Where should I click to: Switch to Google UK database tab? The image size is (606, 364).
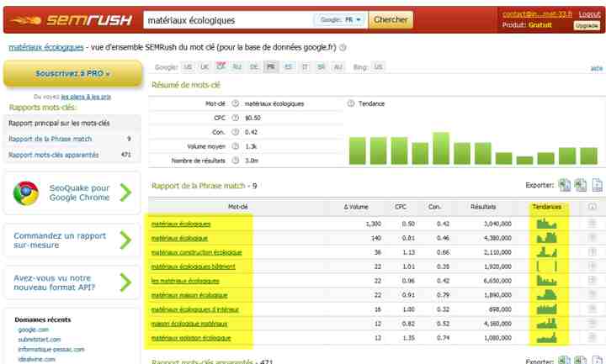205,66
